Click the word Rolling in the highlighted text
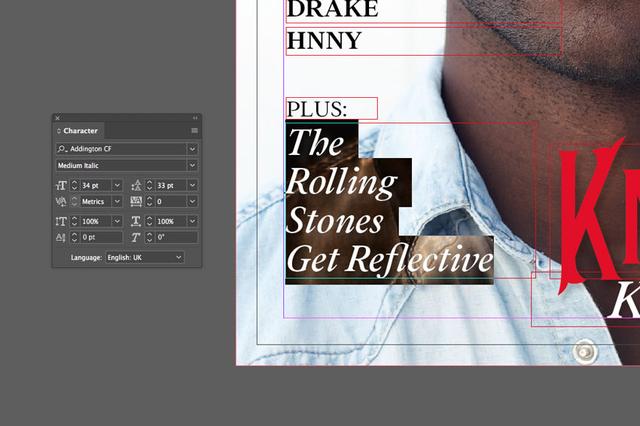The width and height of the screenshot is (640, 426). [342, 182]
